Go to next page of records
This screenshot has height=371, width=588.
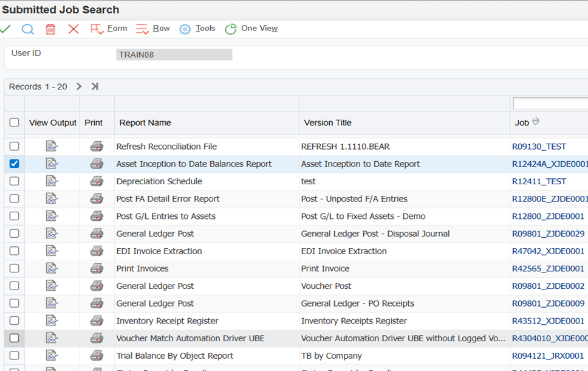[x=79, y=87]
